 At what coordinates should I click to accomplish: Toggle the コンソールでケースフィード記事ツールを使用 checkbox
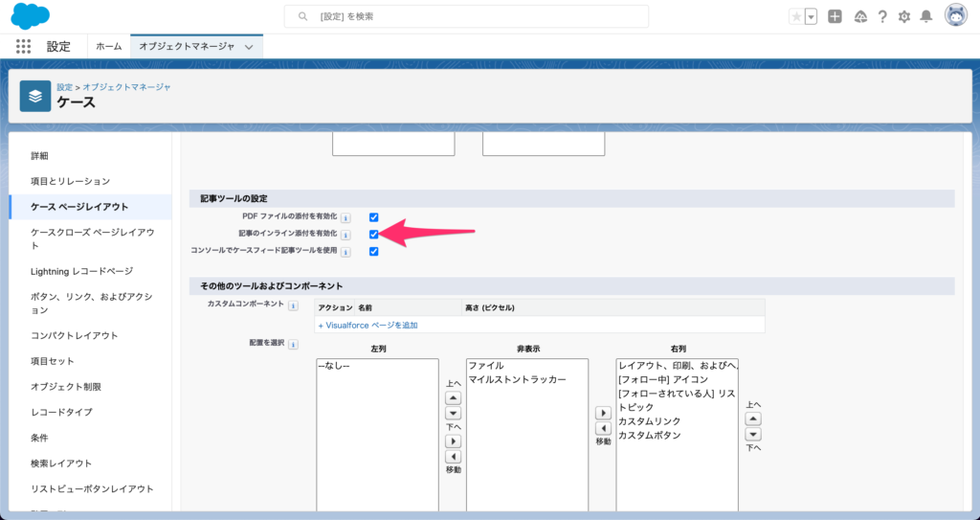374,252
